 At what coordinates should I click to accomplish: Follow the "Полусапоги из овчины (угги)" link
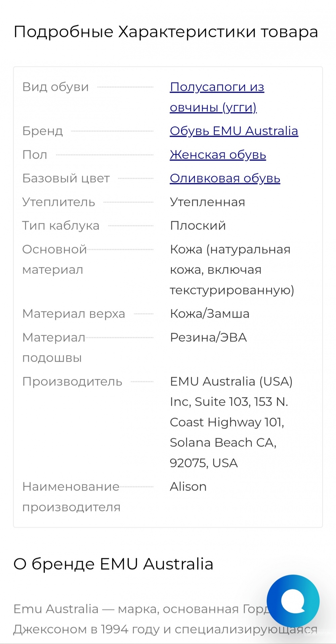pos(217,97)
